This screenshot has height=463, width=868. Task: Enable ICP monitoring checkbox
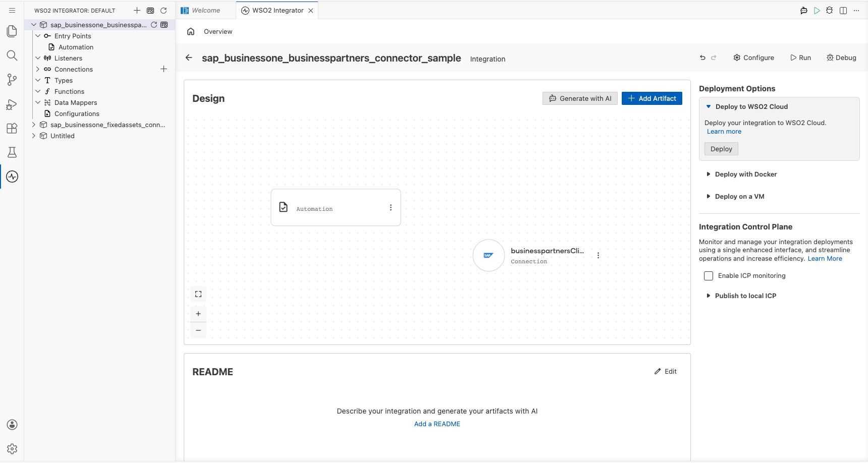pyautogui.click(x=709, y=276)
